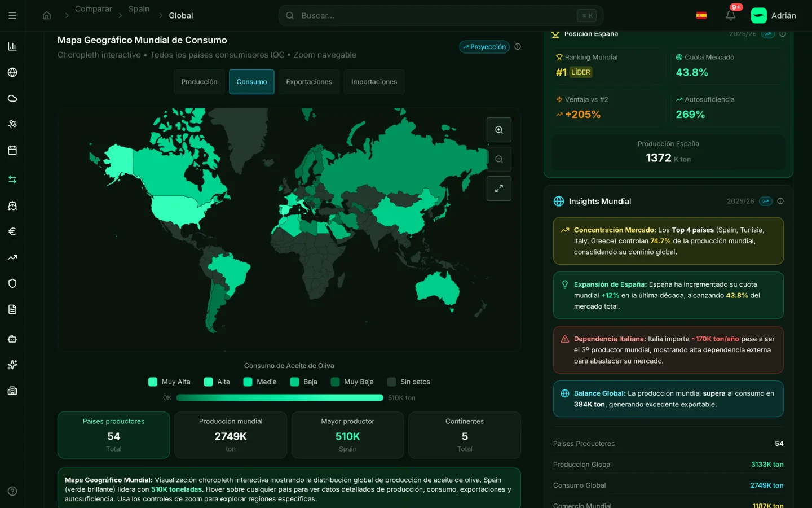Screen dimensions: 812x508
Task: Click the Producción Global 3133K ton value
Action: (x=767, y=465)
